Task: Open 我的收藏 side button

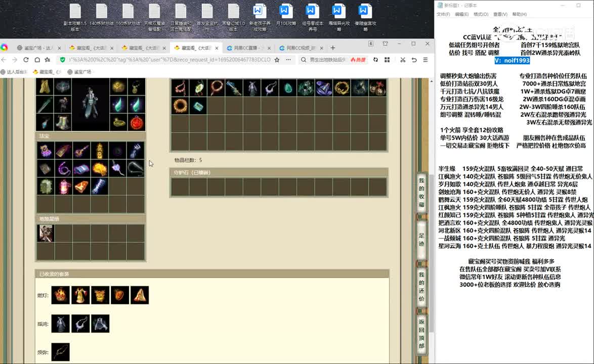Action: (x=421, y=193)
